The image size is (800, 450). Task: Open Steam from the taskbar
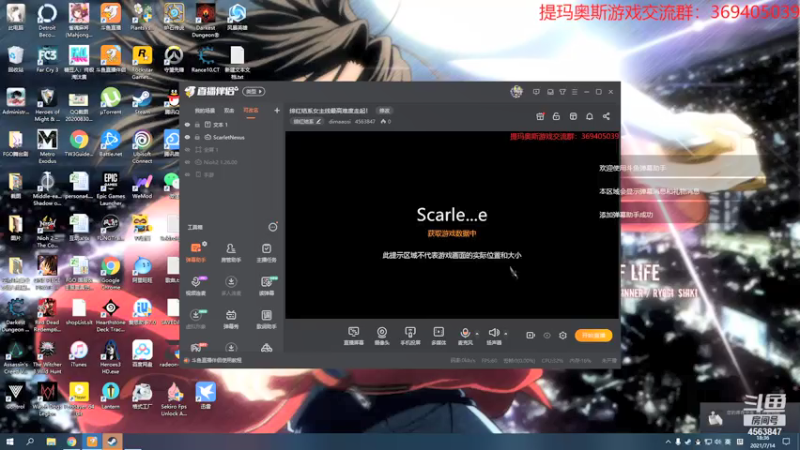112,442
